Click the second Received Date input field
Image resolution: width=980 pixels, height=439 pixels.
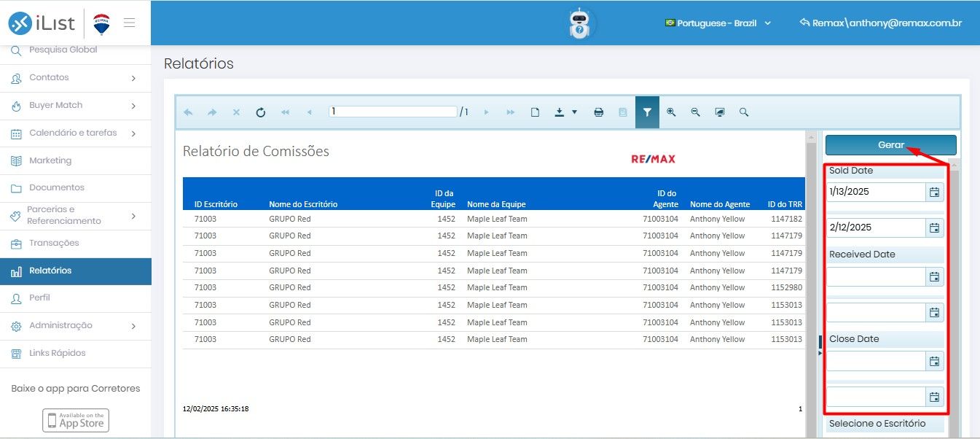[876, 312]
